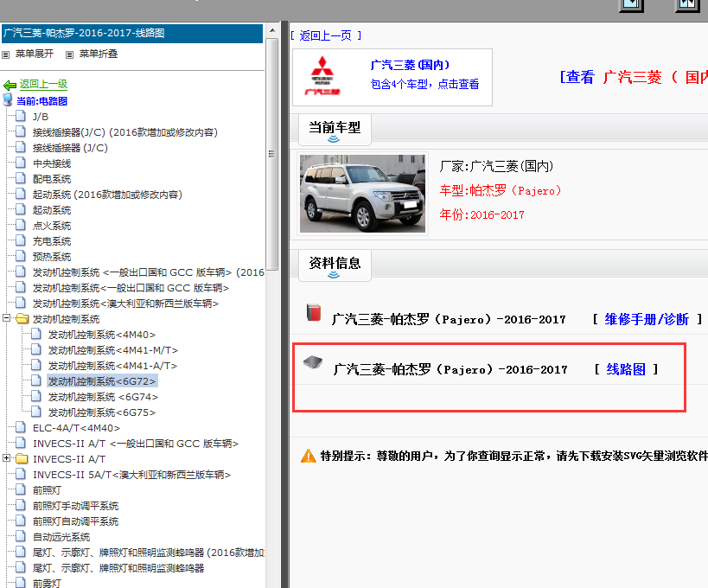Screen dimensions: 708x588
Task: Click the folder icon of INVECS-II A/T
Action: coord(22,459)
